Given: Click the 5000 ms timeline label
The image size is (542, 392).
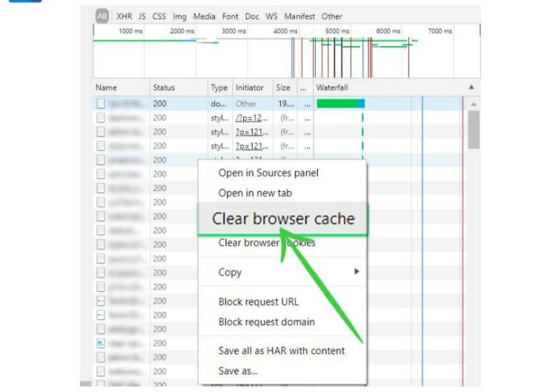Looking at the screenshot, I should click(x=337, y=31).
